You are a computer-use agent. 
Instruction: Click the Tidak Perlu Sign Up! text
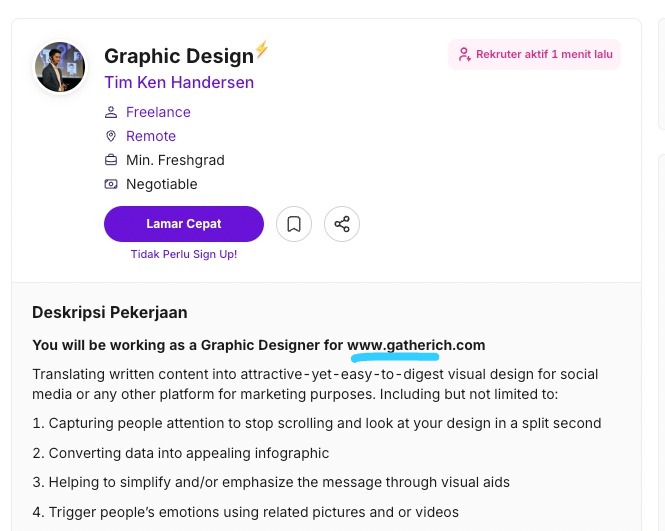click(184, 254)
